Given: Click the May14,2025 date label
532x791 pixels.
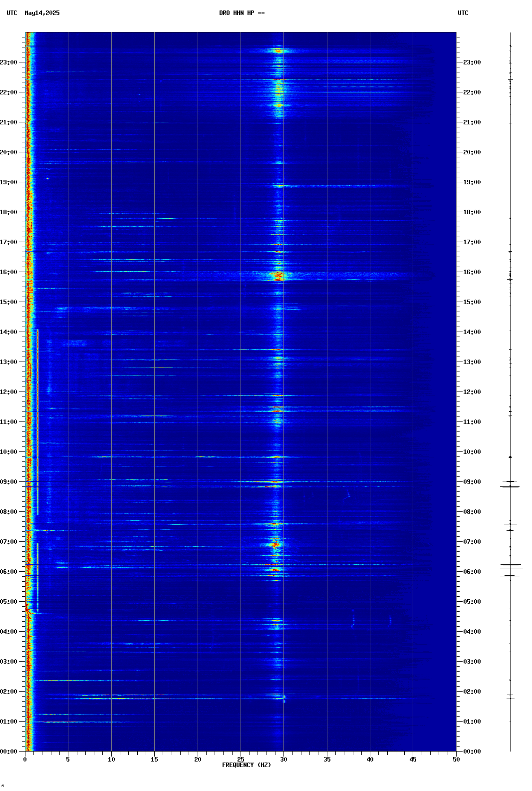Looking at the screenshot, I should click(x=42, y=13).
